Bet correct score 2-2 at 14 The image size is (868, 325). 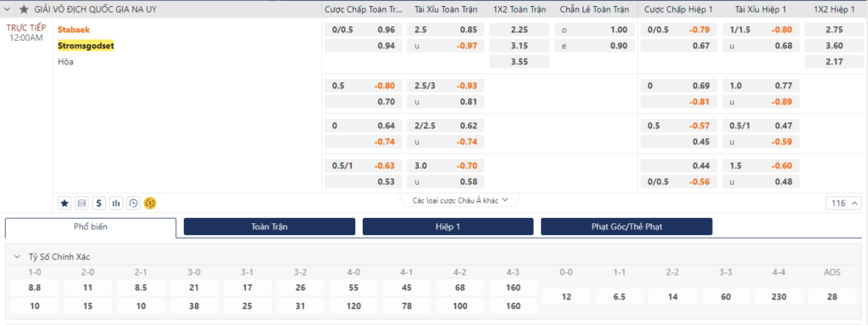click(x=672, y=297)
